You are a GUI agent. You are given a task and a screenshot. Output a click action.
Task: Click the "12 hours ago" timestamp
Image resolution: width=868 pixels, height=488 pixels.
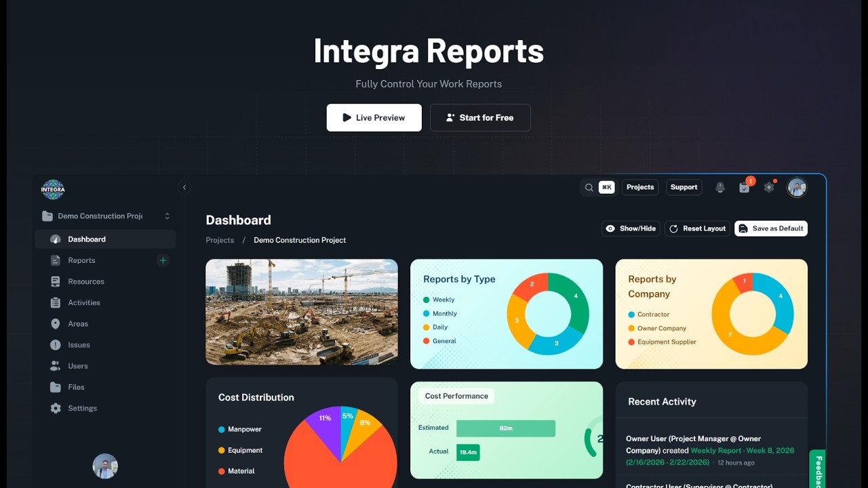click(x=736, y=463)
